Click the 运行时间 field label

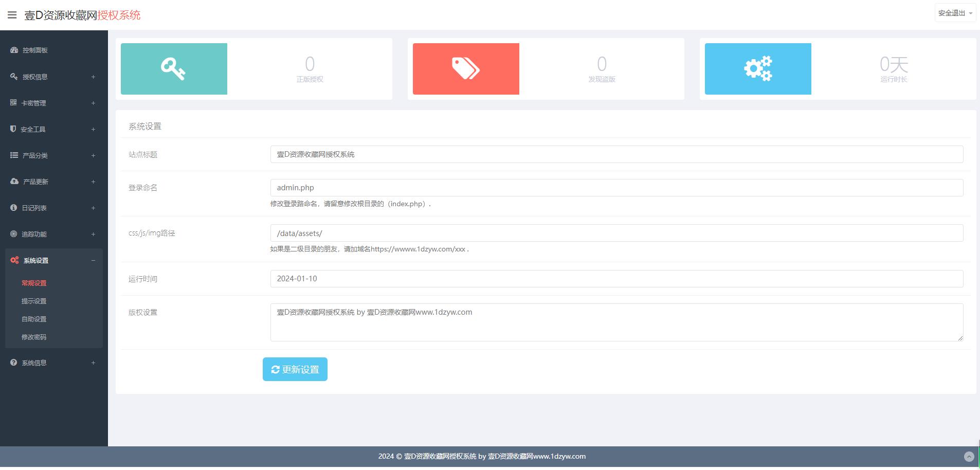pos(143,279)
